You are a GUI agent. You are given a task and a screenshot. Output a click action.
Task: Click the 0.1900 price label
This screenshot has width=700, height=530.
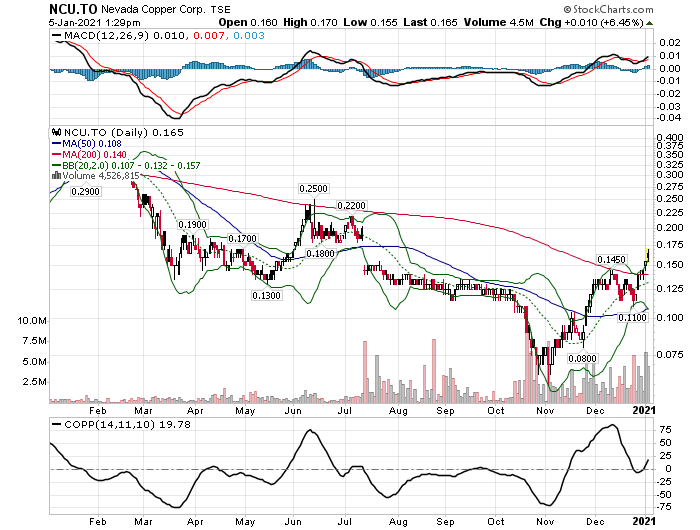(192, 225)
